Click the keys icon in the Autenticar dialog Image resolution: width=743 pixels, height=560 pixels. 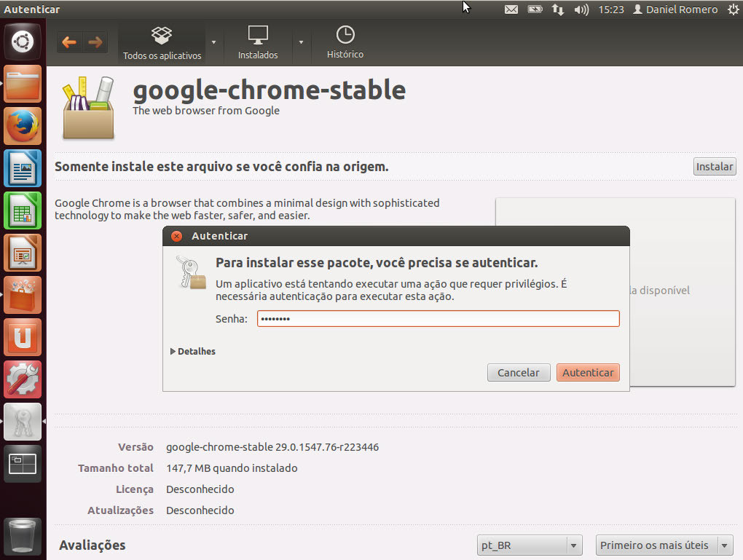[x=191, y=272]
